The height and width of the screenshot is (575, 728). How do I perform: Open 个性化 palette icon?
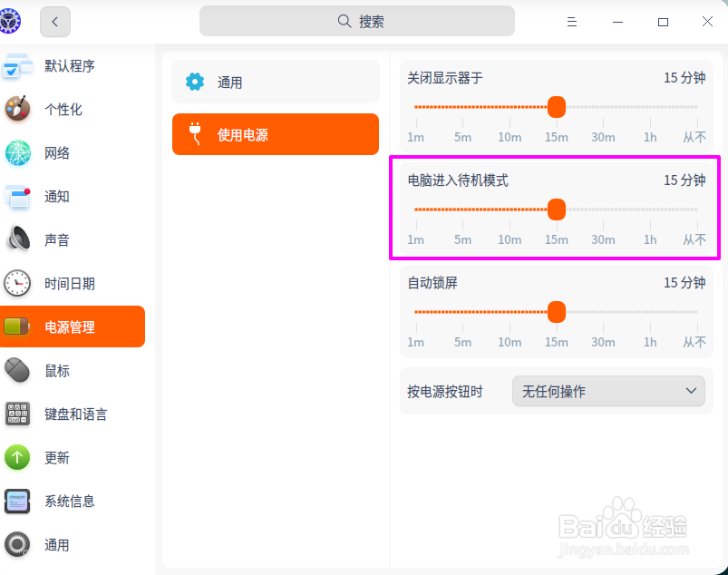pos(17,109)
